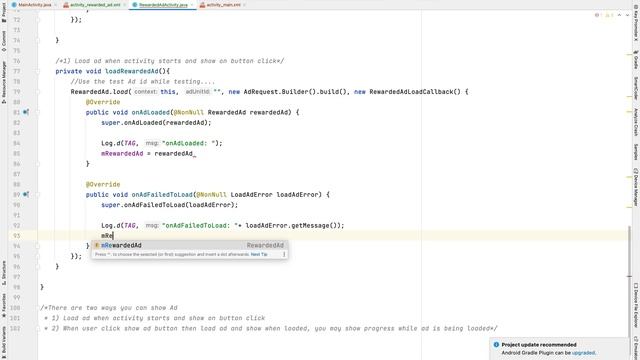Collapse the loadRewardedAd method at line 77

(38, 71)
